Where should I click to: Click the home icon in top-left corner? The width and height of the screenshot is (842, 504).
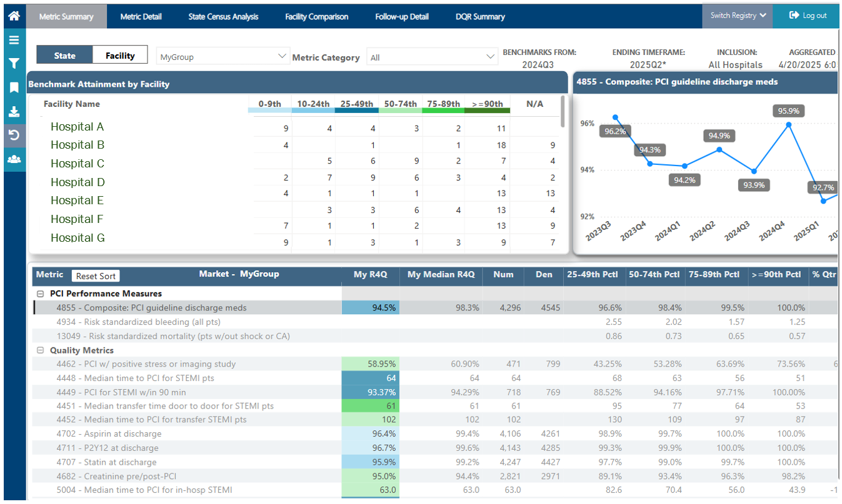[14, 16]
